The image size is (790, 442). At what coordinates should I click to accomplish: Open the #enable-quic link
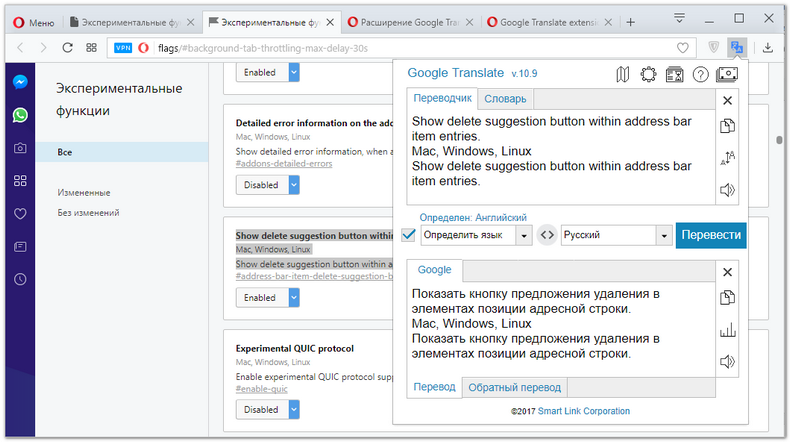tap(261, 389)
